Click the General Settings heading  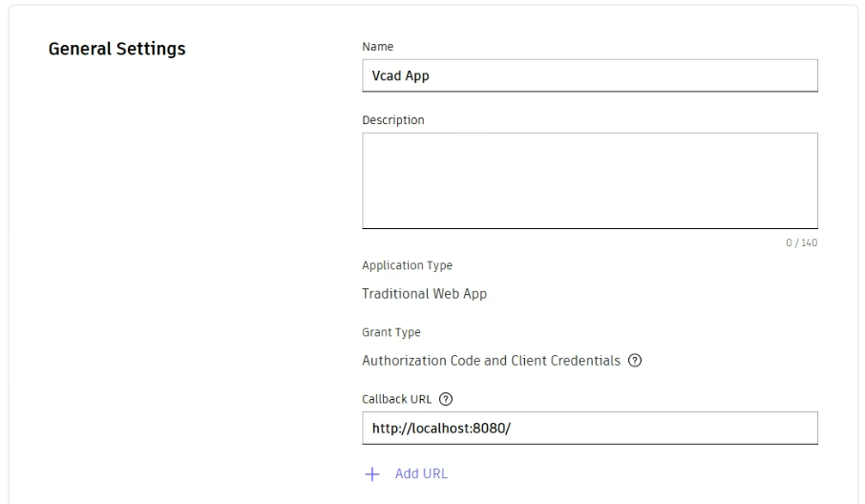pyautogui.click(x=116, y=49)
